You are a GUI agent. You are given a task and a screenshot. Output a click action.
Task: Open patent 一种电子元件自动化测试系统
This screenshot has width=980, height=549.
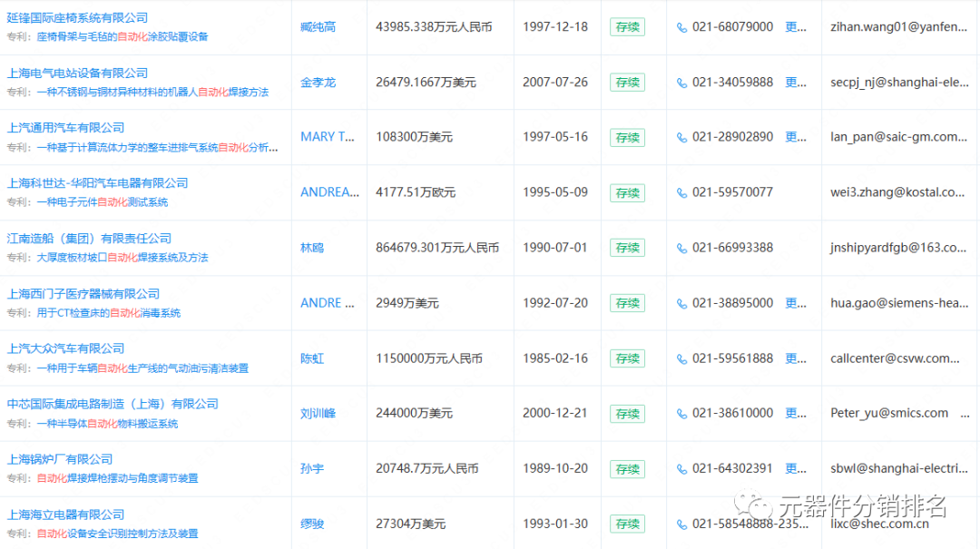[x=103, y=202]
